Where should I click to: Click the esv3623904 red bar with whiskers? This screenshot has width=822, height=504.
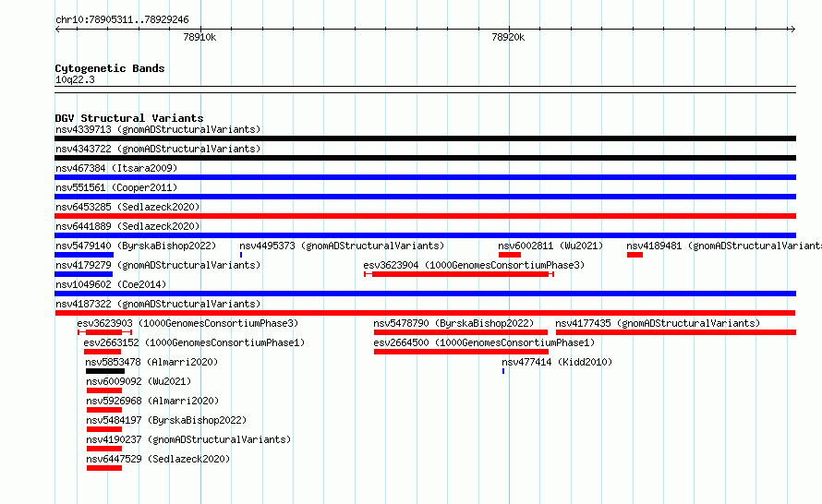click(x=459, y=274)
